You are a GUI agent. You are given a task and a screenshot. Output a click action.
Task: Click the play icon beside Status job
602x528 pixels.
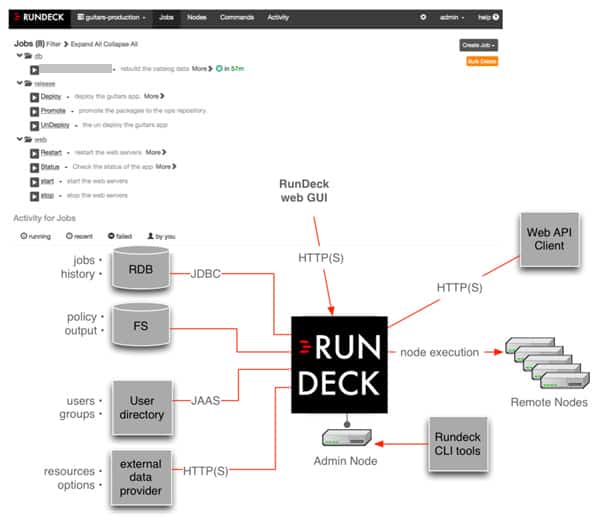tap(35, 166)
